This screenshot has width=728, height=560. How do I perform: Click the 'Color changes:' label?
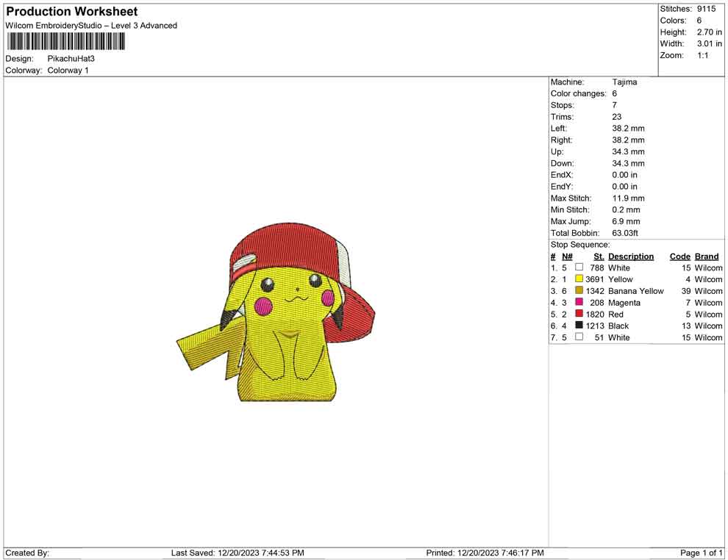(579, 94)
